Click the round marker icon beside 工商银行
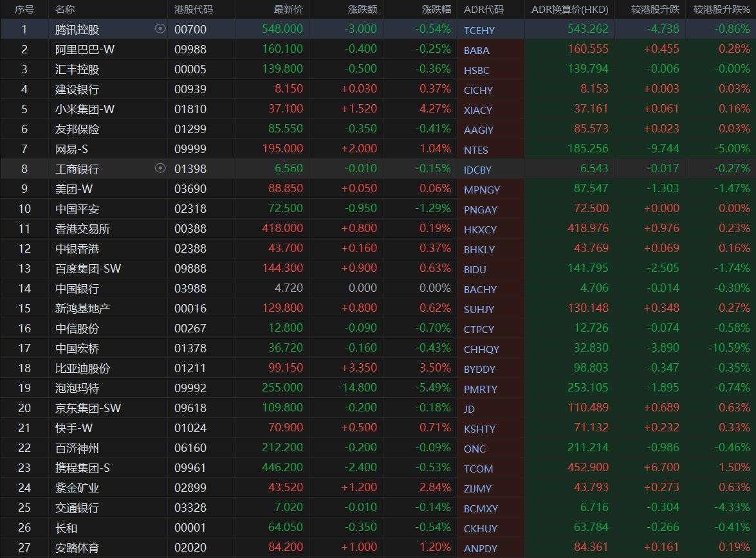The width and height of the screenshot is (756, 558). (x=160, y=168)
